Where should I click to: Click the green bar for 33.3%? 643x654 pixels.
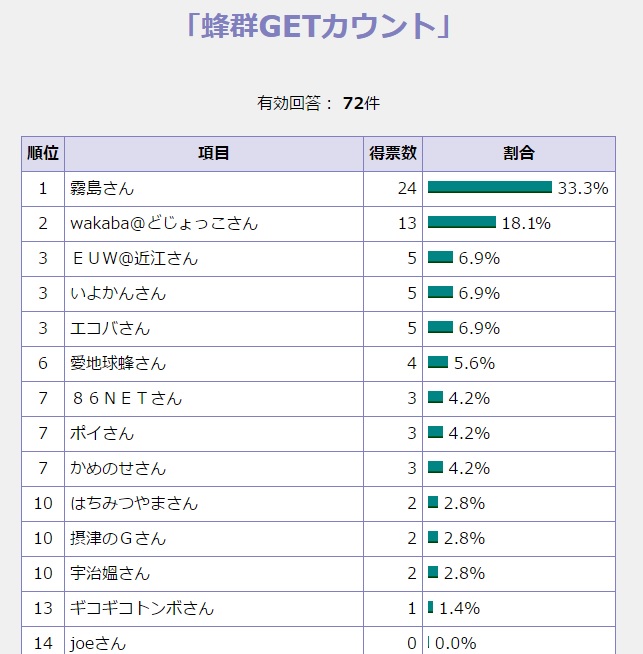[490, 187]
